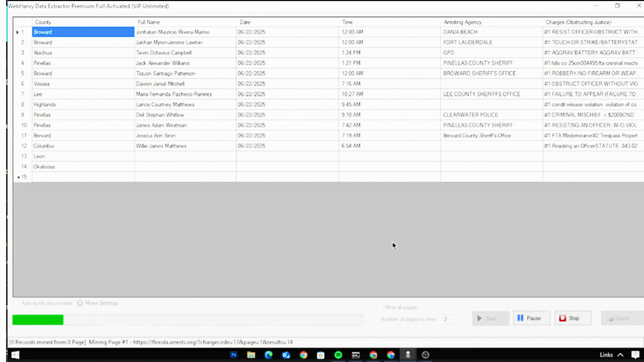Stop the mining process

(x=573, y=318)
